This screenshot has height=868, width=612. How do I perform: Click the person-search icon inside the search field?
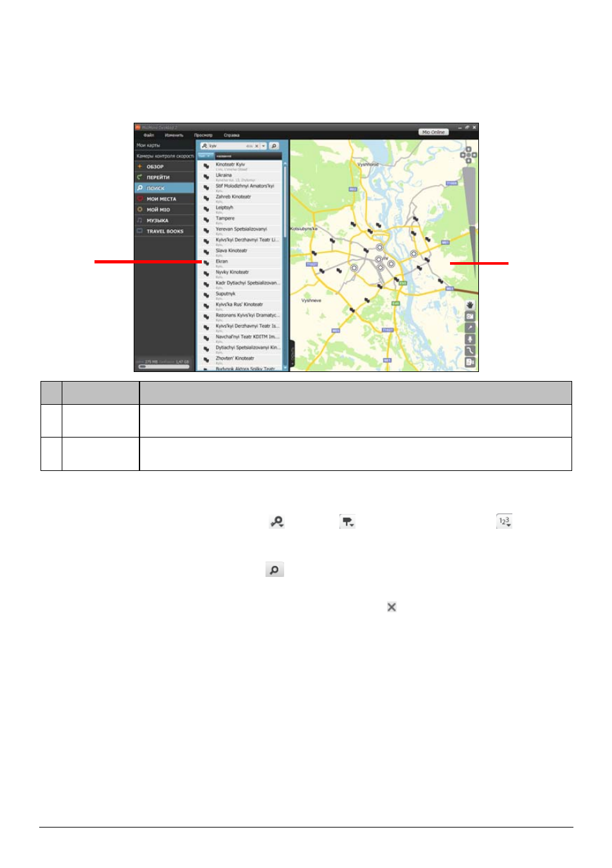coord(204,146)
